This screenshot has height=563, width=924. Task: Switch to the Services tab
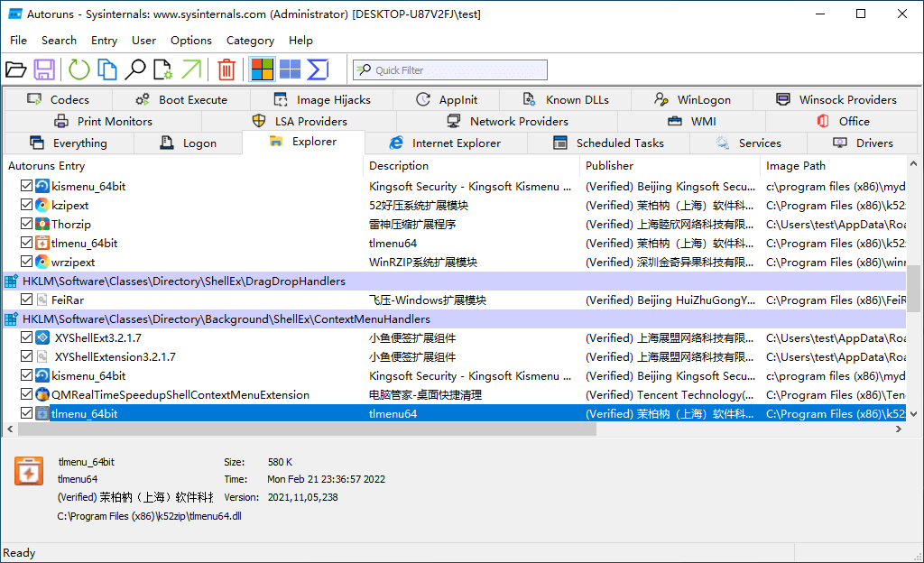[748, 143]
